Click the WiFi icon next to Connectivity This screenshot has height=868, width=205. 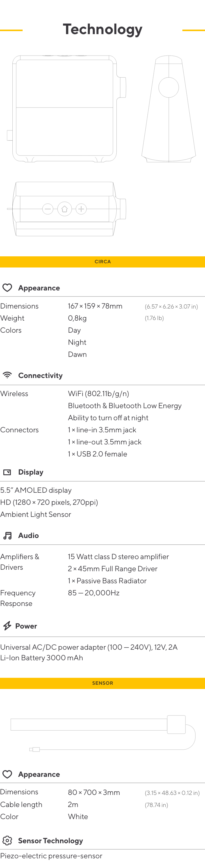[x=7, y=375]
